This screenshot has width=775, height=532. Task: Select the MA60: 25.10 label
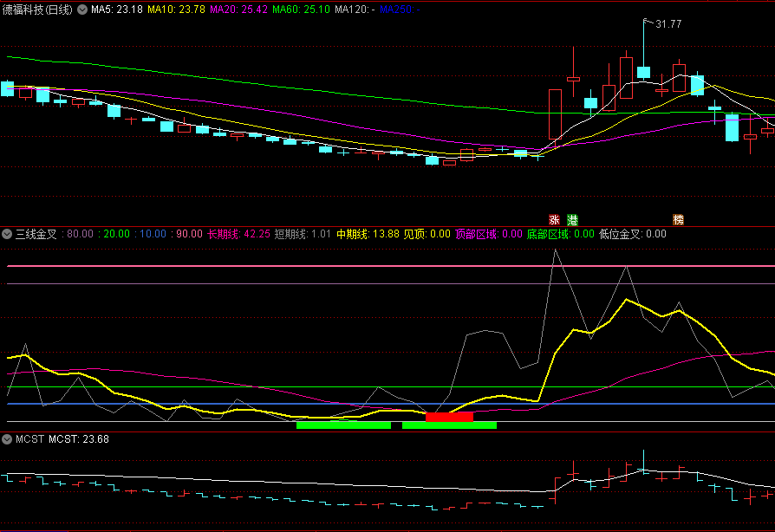(301, 10)
